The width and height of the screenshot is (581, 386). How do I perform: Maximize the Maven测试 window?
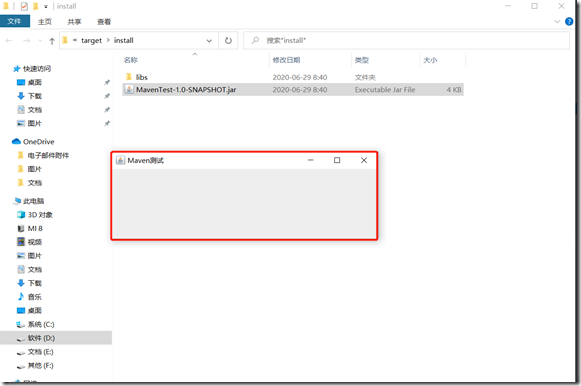pos(337,160)
